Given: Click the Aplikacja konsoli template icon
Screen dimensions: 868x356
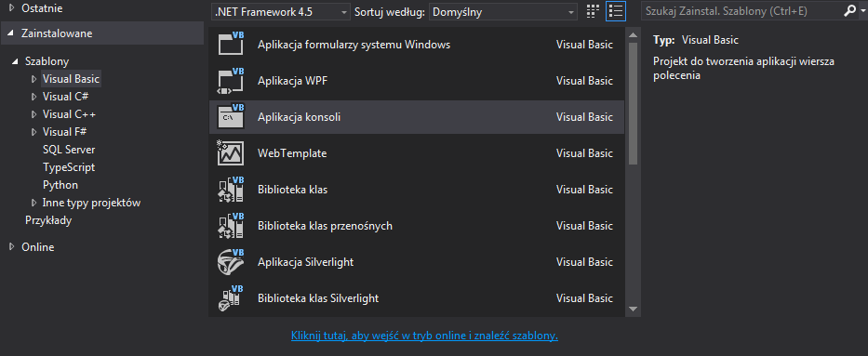Looking at the screenshot, I should pyautogui.click(x=231, y=116).
